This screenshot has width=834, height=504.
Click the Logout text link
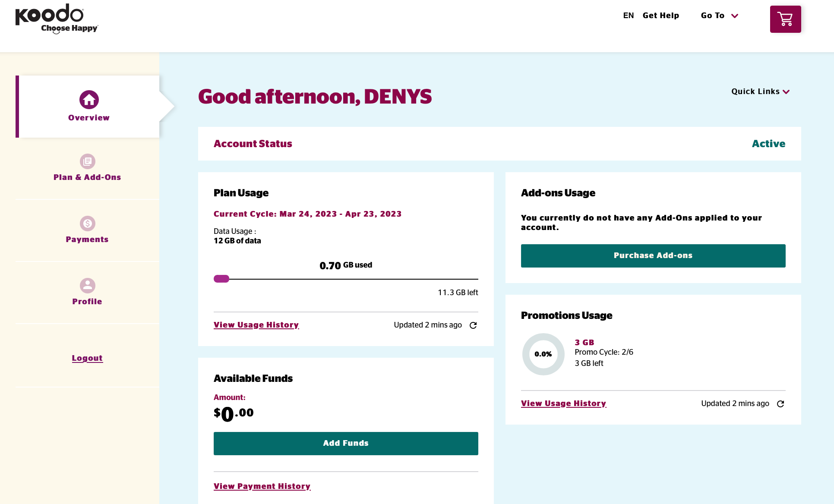coord(88,358)
